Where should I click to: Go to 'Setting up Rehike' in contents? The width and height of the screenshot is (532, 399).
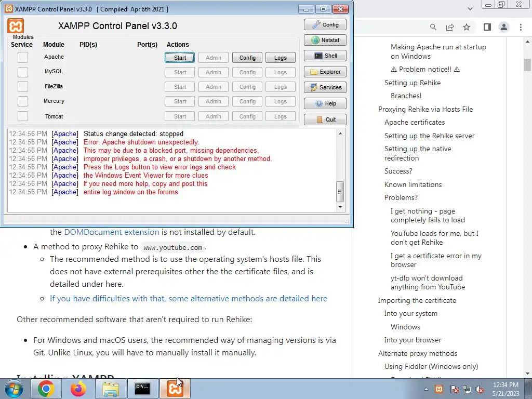tap(413, 83)
